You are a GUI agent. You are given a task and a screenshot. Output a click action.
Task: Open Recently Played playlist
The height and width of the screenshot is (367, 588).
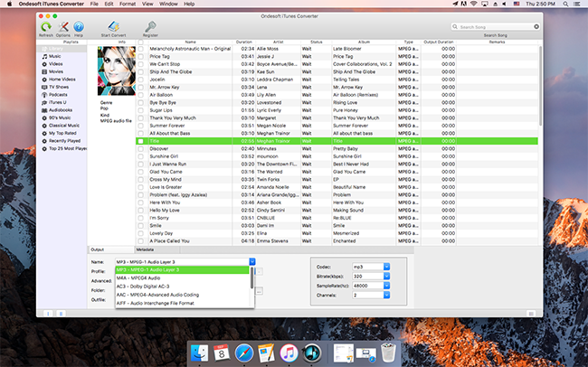(x=64, y=141)
